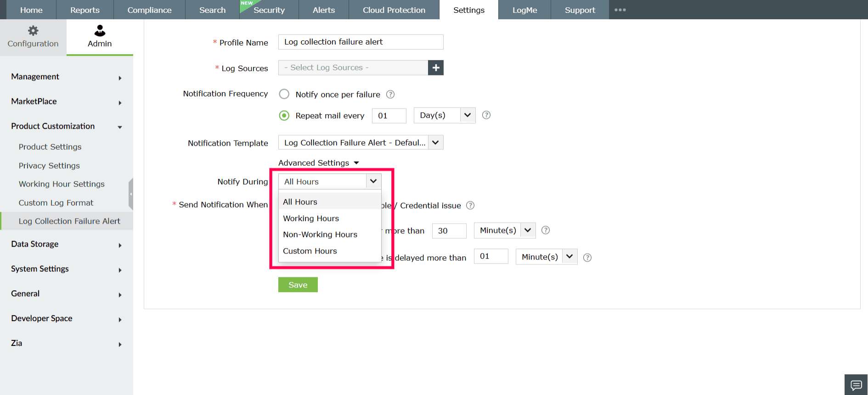This screenshot has height=395, width=868.
Task: Open the Minute(s) dropdown next to 30
Action: pyautogui.click(x=505, y=230)
